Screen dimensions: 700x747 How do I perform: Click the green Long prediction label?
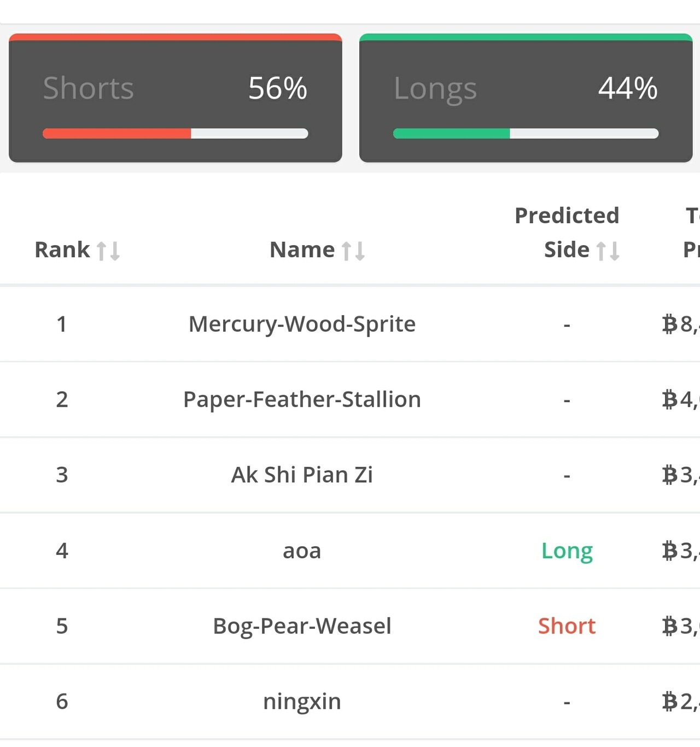tap(567, 551)
